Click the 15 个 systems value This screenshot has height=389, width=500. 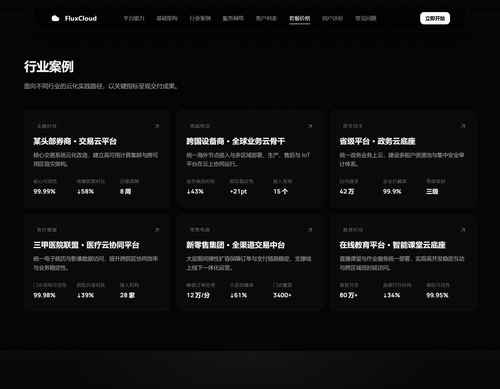281,191
